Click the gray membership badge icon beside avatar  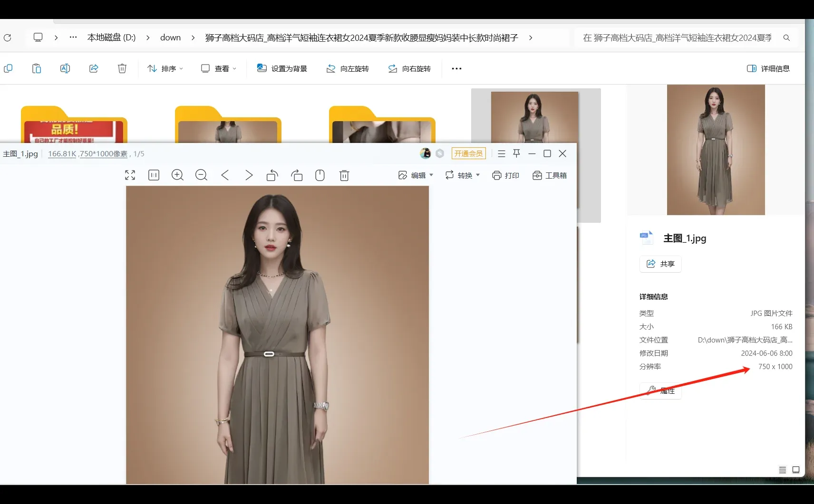pyautogui.click(x=440, y=153)
